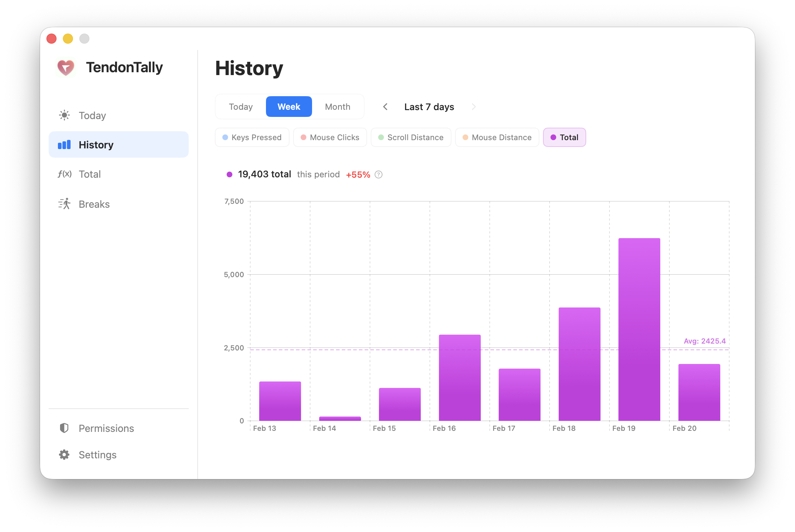The image size is (795, 532).
Task: Click the help question-mark icon near +55%
Action: point(378,174)
